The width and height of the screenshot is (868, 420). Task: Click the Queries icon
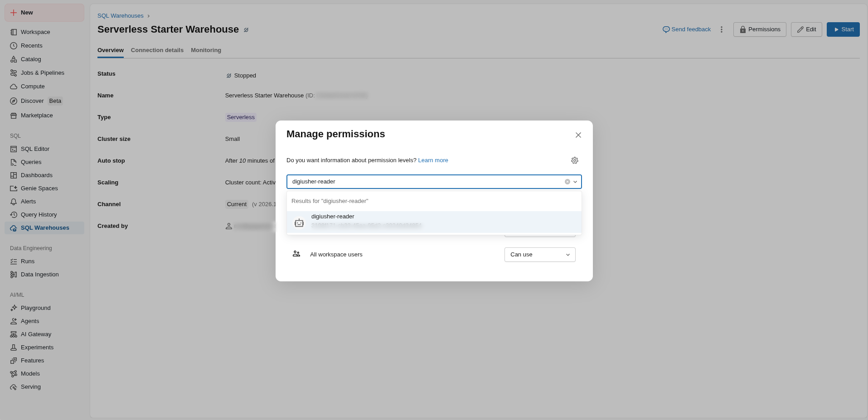tap(14, 162)
